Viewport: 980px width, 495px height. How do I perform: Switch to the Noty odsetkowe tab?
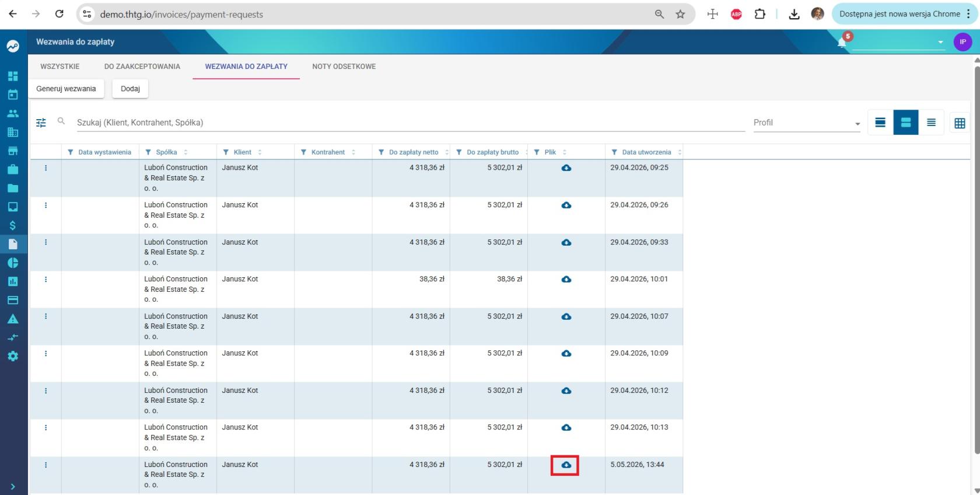pyautogui.click(x=344, y=67)
